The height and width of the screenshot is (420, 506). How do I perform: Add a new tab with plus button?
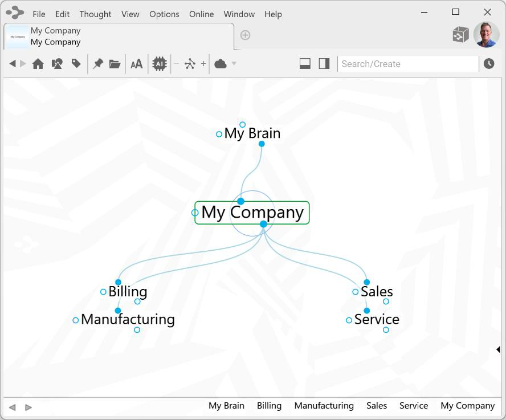(x=245, y=35)
